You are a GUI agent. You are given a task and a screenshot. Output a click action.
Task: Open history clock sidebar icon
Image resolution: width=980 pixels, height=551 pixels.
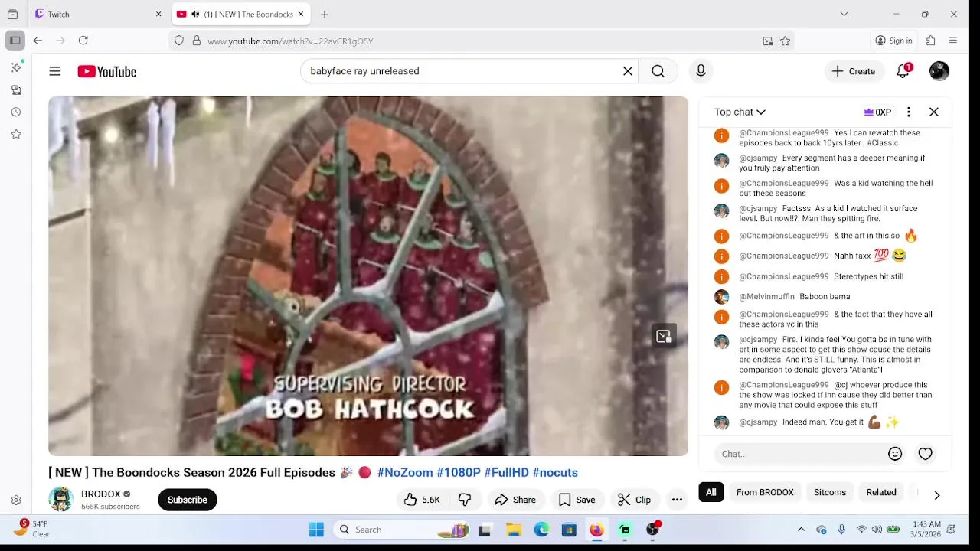click(x=16, y=112)
